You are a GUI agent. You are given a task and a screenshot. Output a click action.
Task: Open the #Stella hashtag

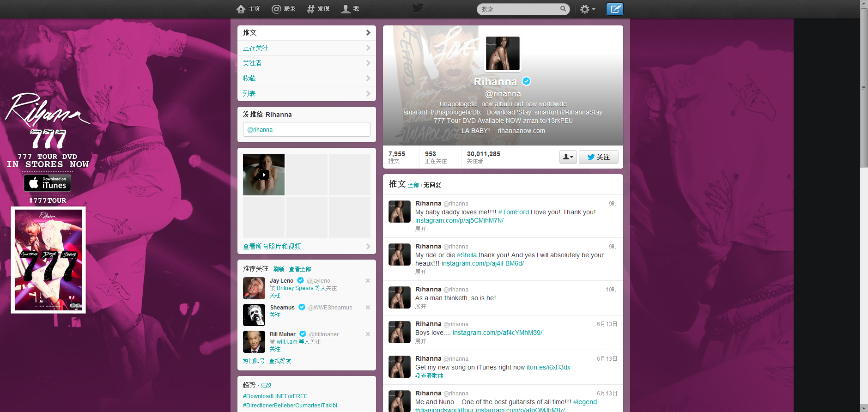[x=467, y=255]
